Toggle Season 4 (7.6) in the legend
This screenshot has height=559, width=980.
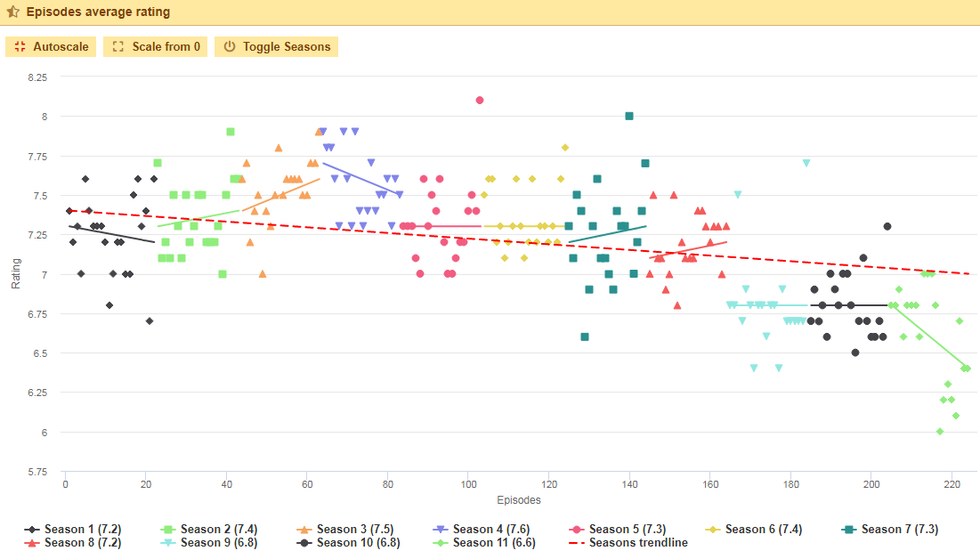click(482, 530)
